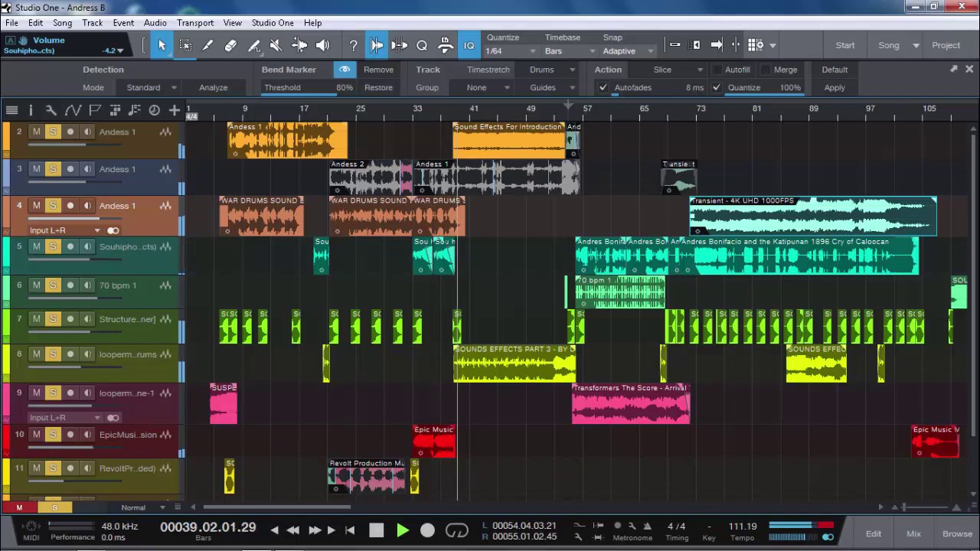Open the tempo track clock icon

click(x=154, y=110)
